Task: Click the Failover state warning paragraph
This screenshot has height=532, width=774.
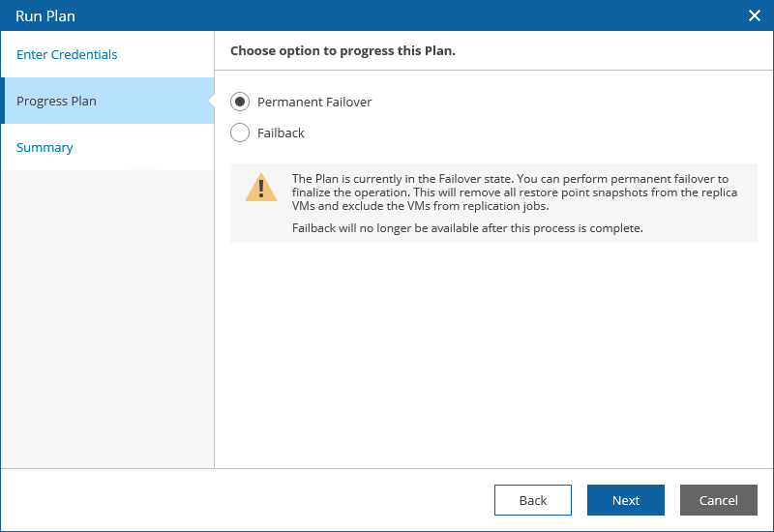Action: pyautogui.click(x=513, y=192)
